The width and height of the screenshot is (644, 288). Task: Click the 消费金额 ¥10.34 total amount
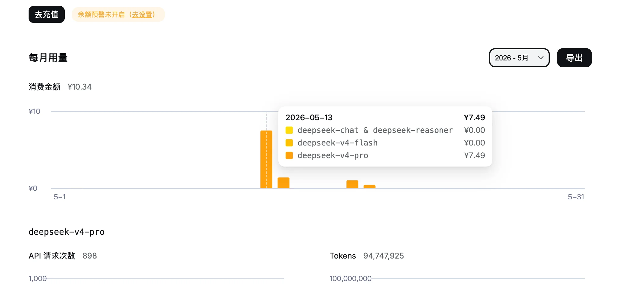click(x=79, y=87)
